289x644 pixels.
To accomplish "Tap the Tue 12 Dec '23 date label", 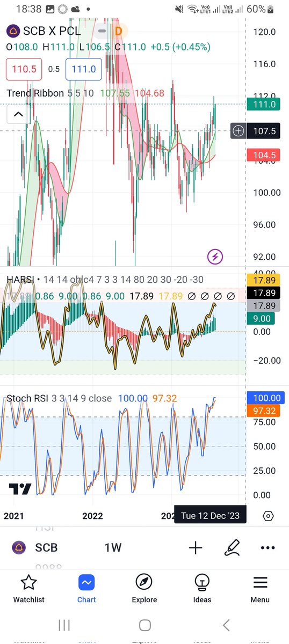I will coord(210,516).
